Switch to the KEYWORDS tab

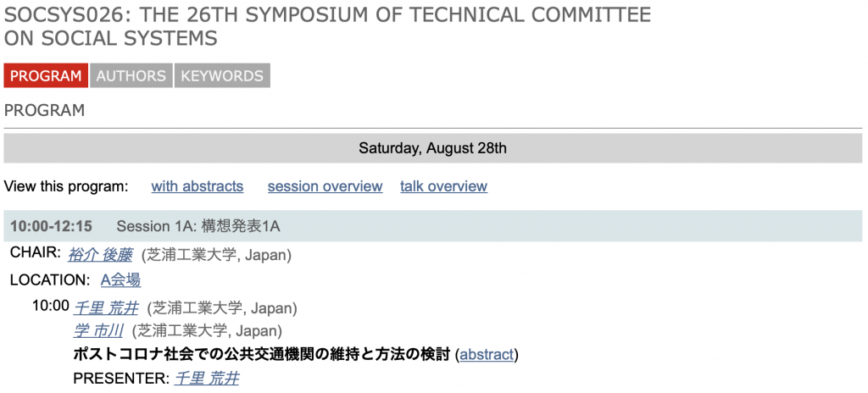coord(223,76)
